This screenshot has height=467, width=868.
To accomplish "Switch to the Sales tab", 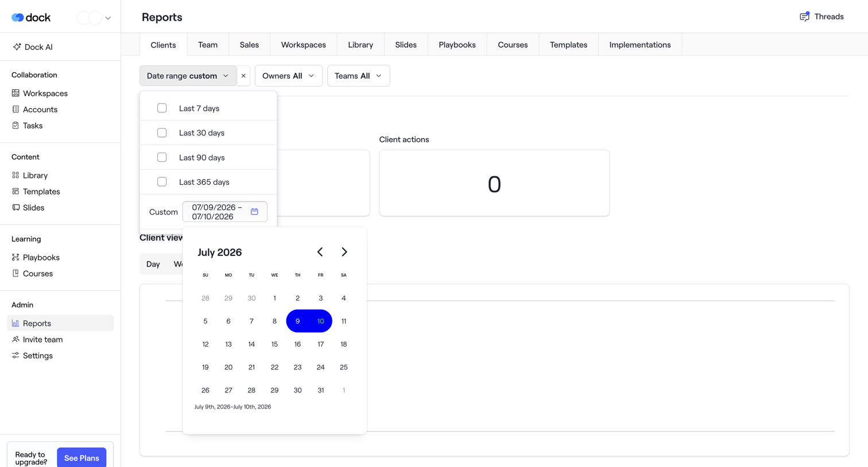I will tap(249, 45).
